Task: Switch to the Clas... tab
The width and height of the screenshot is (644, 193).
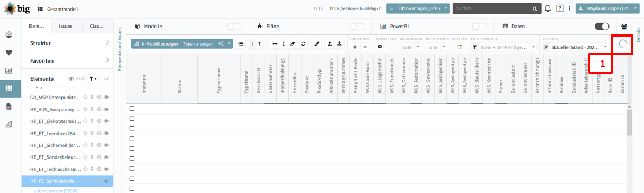Action: pyautogui.click(x=97, y=25)
